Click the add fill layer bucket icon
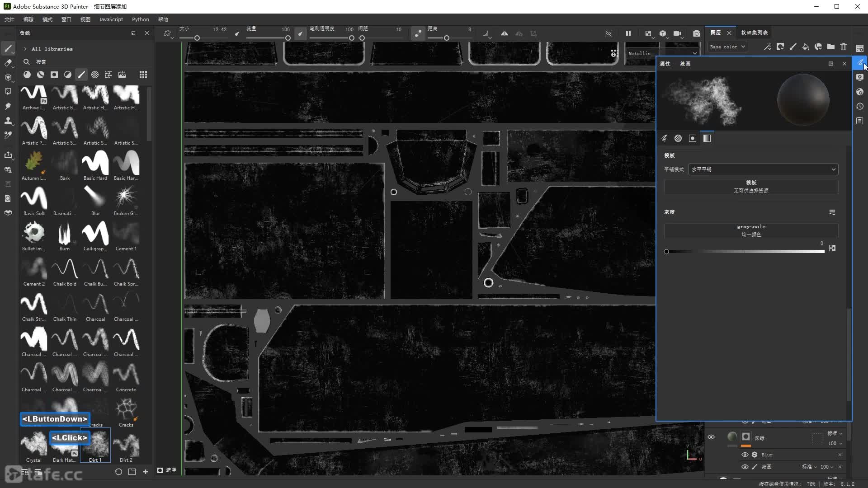 point(806,47)
